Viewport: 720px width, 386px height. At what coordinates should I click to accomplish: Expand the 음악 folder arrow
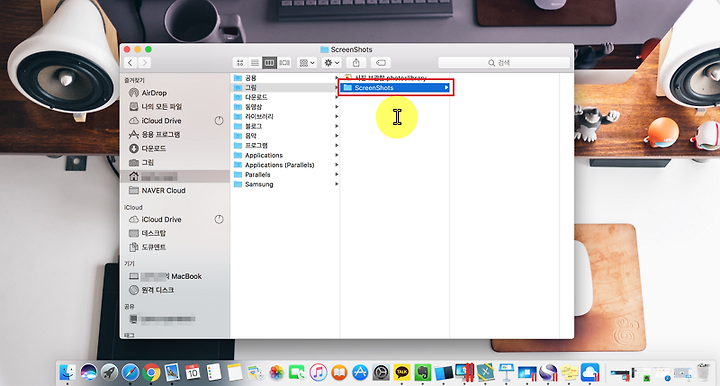pyautogui.click(x=336, y=136)
